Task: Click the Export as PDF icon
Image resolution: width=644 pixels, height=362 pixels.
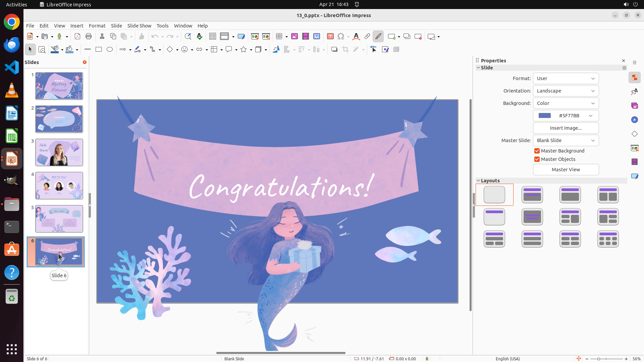Action: 77,37
